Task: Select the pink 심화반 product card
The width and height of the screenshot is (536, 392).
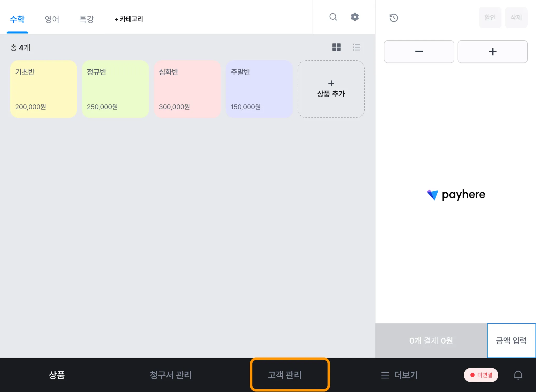Action: 187,89
